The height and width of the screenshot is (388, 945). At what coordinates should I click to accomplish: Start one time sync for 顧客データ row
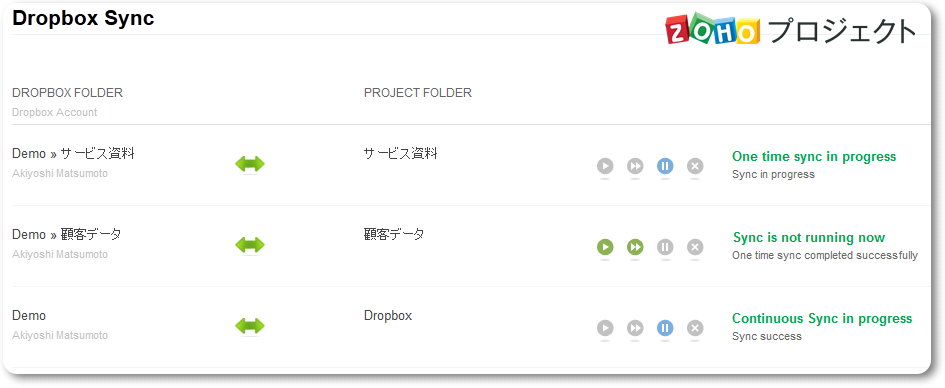point(605,246)
